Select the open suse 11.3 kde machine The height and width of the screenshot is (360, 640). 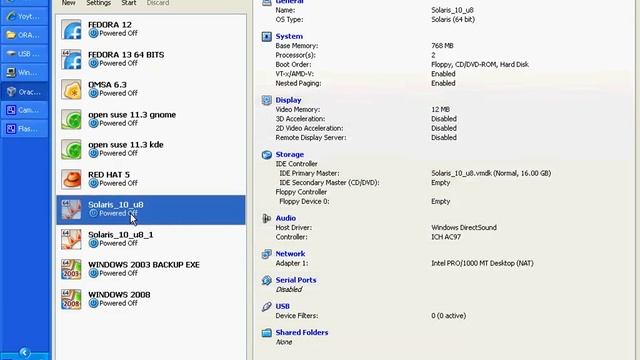151,149
